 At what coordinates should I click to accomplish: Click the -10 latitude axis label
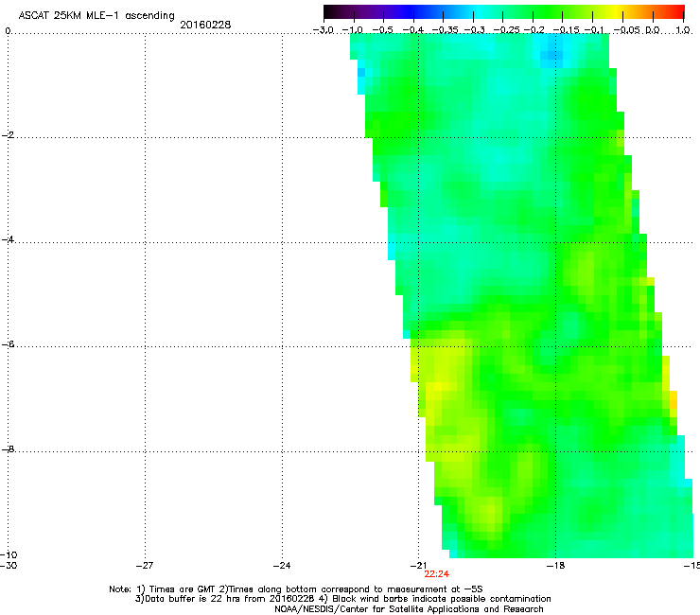(9, 554)
